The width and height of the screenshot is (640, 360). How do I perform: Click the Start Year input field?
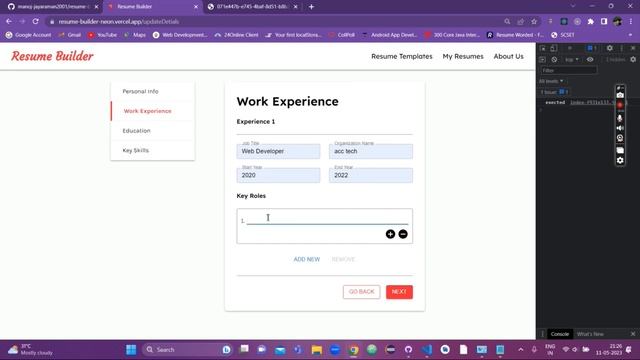click(278, 175)
